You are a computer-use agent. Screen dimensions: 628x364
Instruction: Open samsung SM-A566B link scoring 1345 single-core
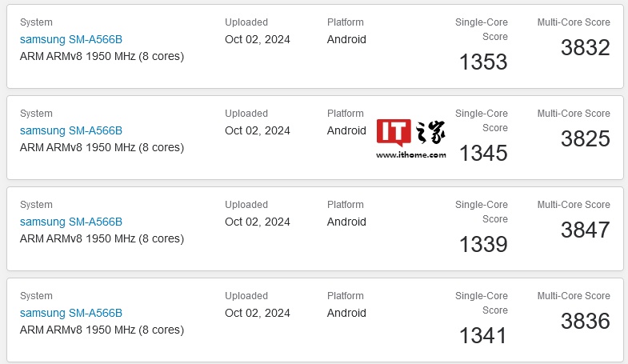point(71,130)
